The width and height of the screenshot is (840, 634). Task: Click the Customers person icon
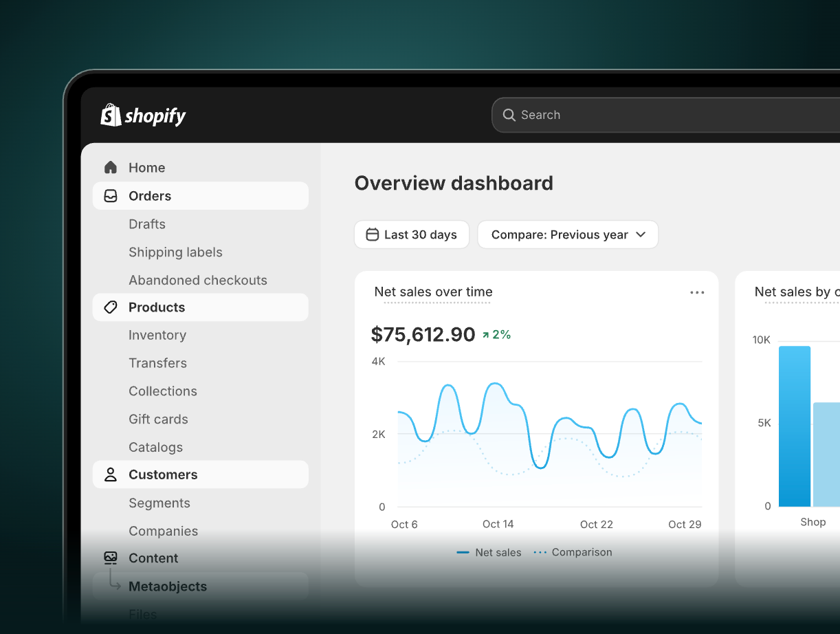tap(110, 474)
